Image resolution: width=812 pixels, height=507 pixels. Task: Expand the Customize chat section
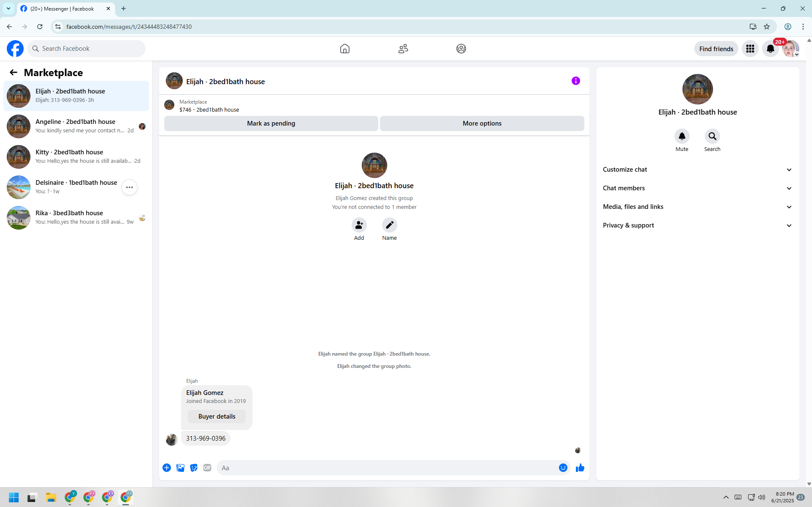click(697, 170)
